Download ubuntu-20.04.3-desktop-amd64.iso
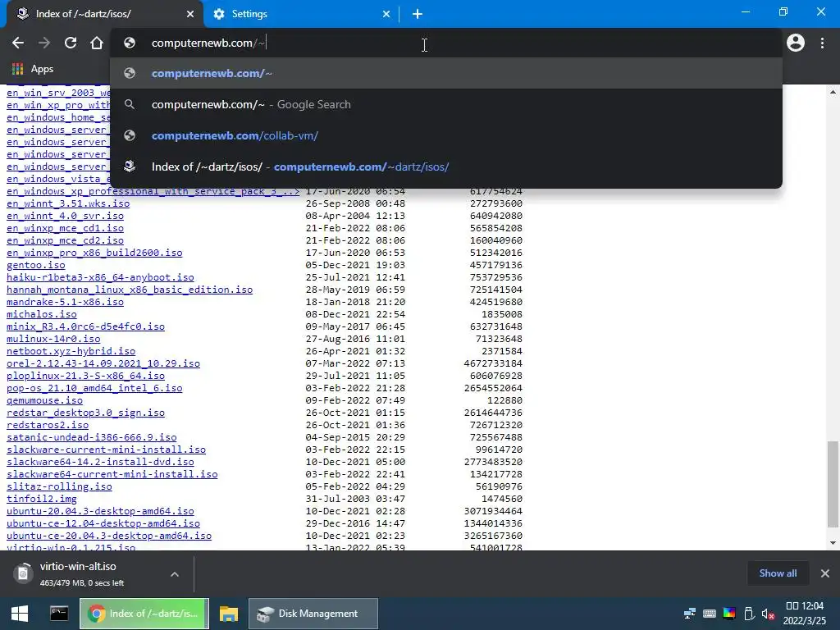Image resolution: width=840 pixels, height=630 pixels. point(100,512)
